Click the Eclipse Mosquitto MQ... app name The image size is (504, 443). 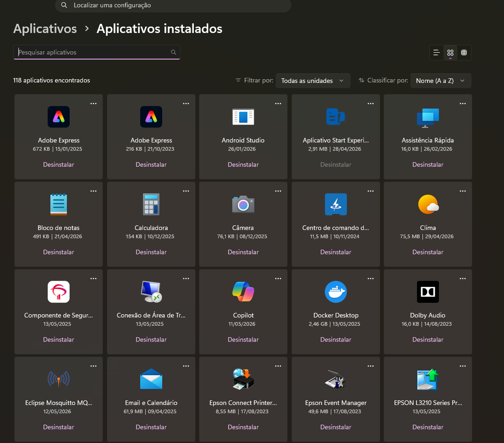59,403
